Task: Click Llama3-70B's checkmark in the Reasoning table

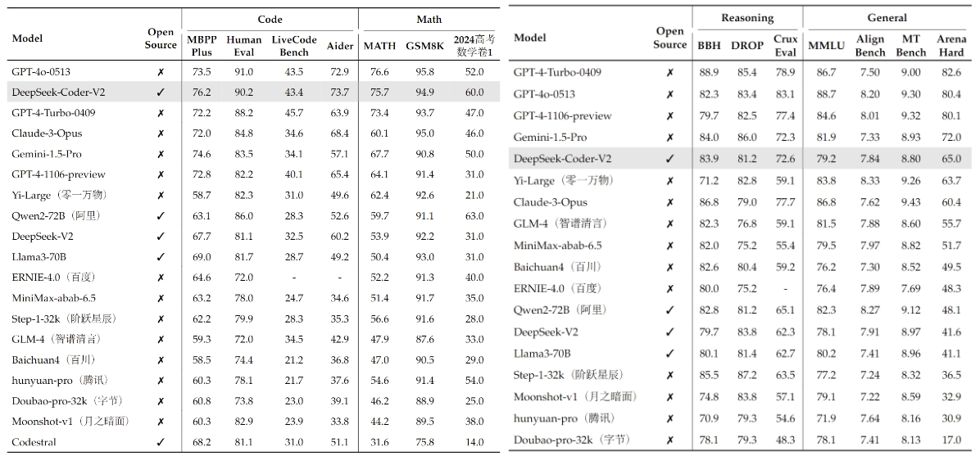Action: 670,354
